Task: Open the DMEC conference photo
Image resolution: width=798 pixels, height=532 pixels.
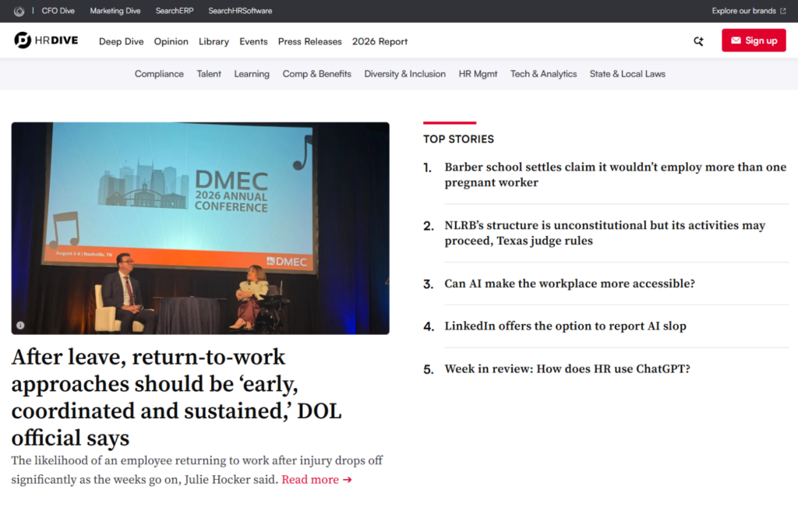Action: pos(200,228)
